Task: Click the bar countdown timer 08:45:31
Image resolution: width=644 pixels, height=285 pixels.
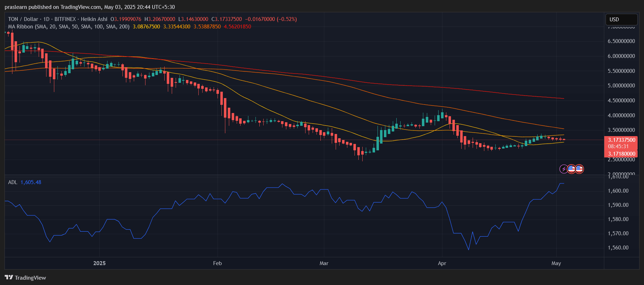Action: [618, 146]
